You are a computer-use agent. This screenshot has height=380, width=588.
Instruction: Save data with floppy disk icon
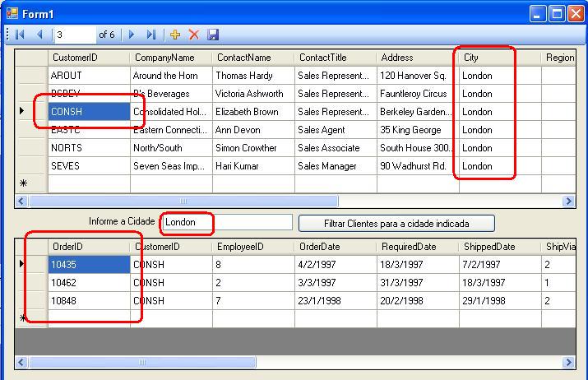pyautogui.click(x=213, y=35)
